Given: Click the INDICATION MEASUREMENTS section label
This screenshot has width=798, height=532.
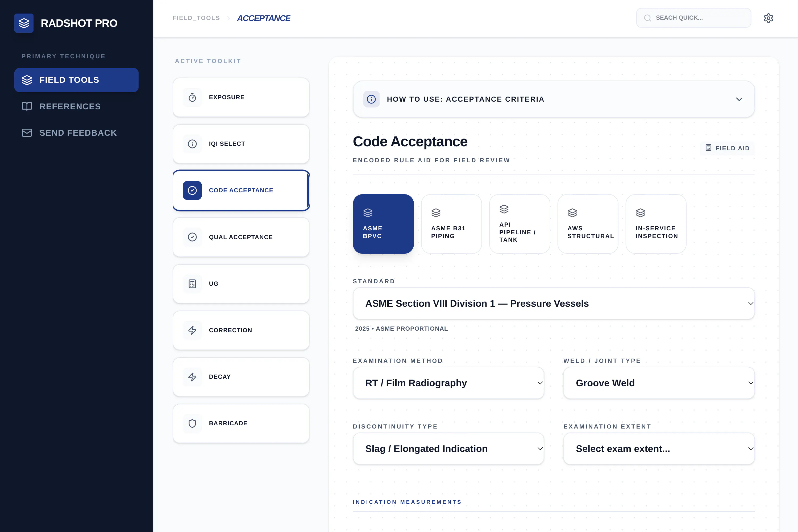Looking at the screenshot, I should (x=407, y=502).
